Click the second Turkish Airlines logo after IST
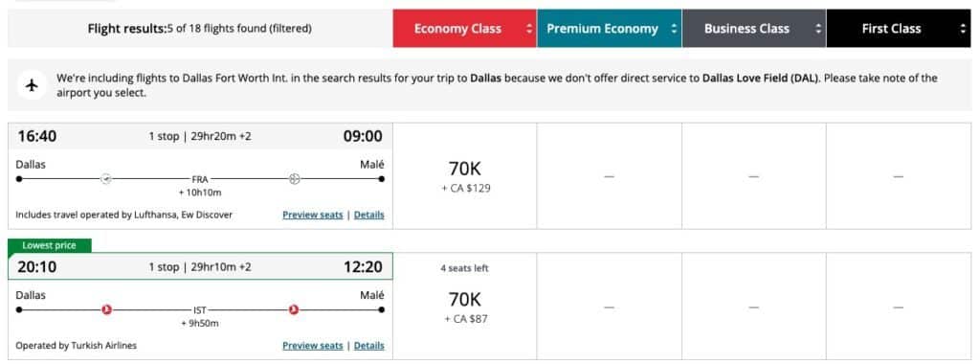Viewport: 980px width, 364px height. [294, 309]
